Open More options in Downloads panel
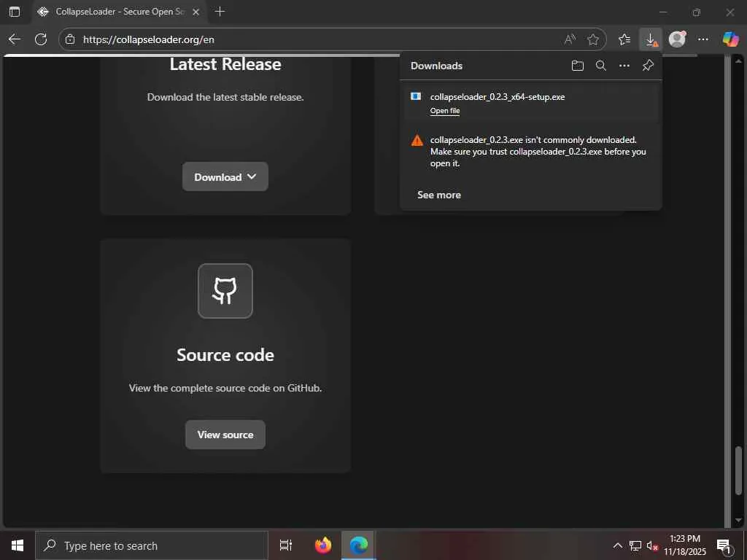The height and width of the screenshot is (560, 747). coord(624,66)
